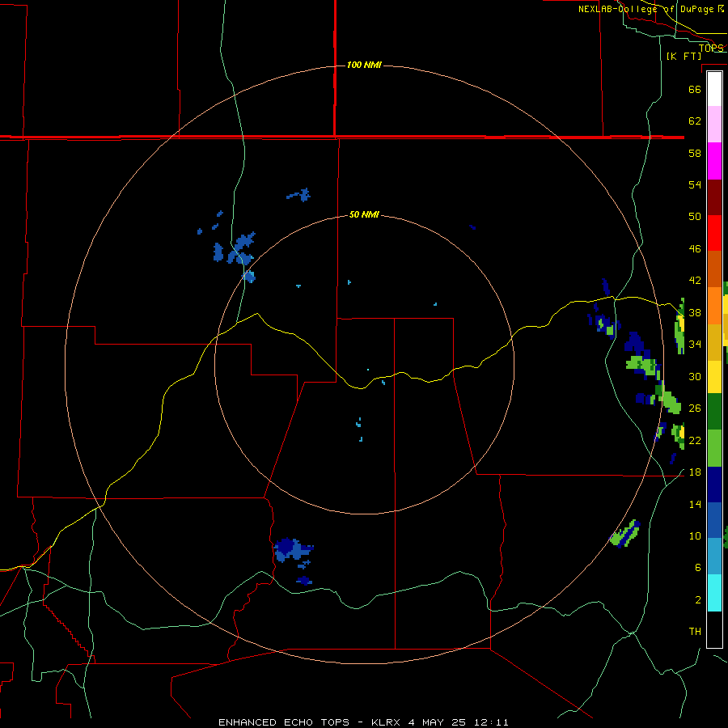Viewport: 728px width, 728px height.
Task: Click the light pink legend color band
Action: point(714,125)
